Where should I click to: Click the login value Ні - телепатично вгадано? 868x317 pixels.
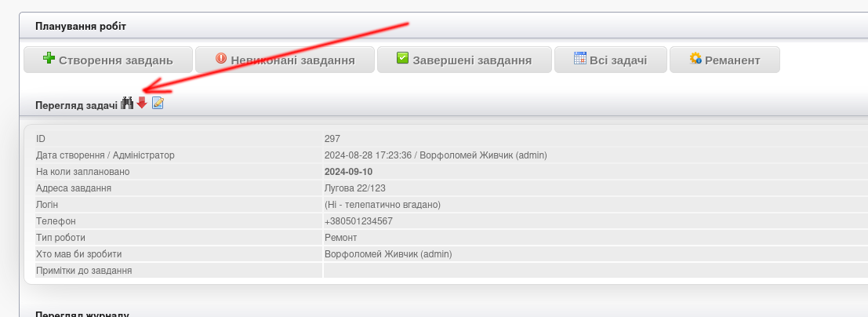click(383, 205)
